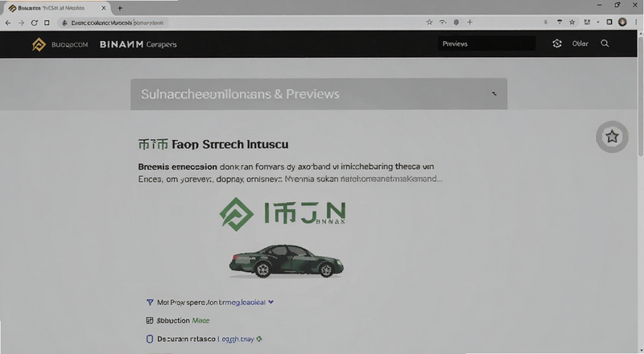
Task: Click the circular sync icon in header
Action: point(557,43)
